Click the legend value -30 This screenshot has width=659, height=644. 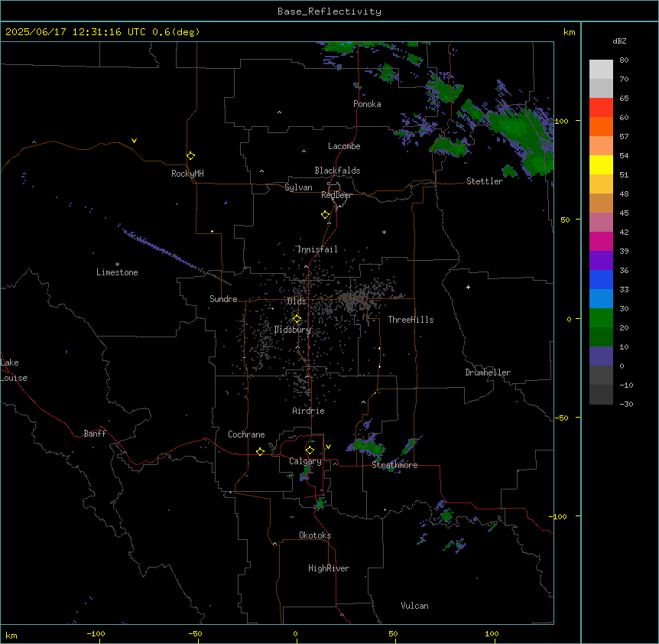point(626,404)
